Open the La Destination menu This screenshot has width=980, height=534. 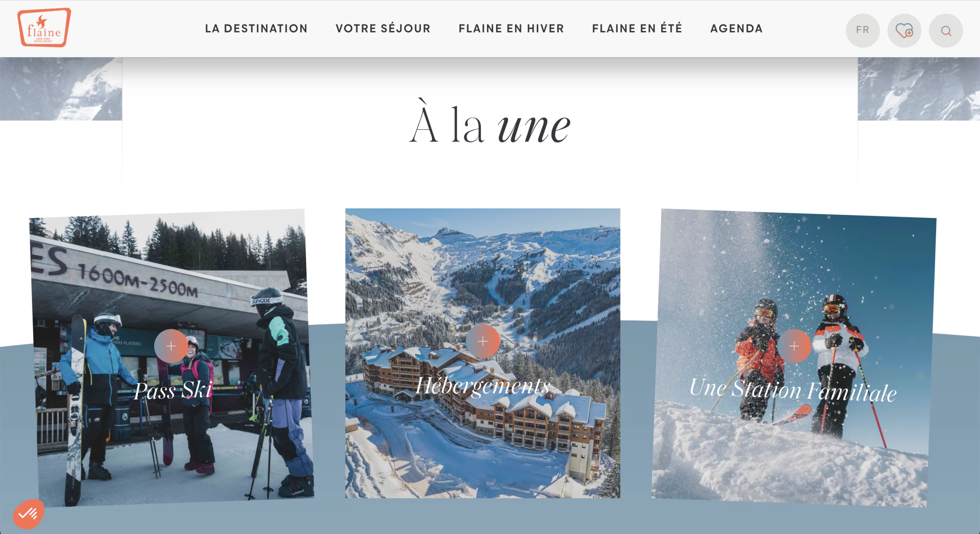[x=256, y=28]
